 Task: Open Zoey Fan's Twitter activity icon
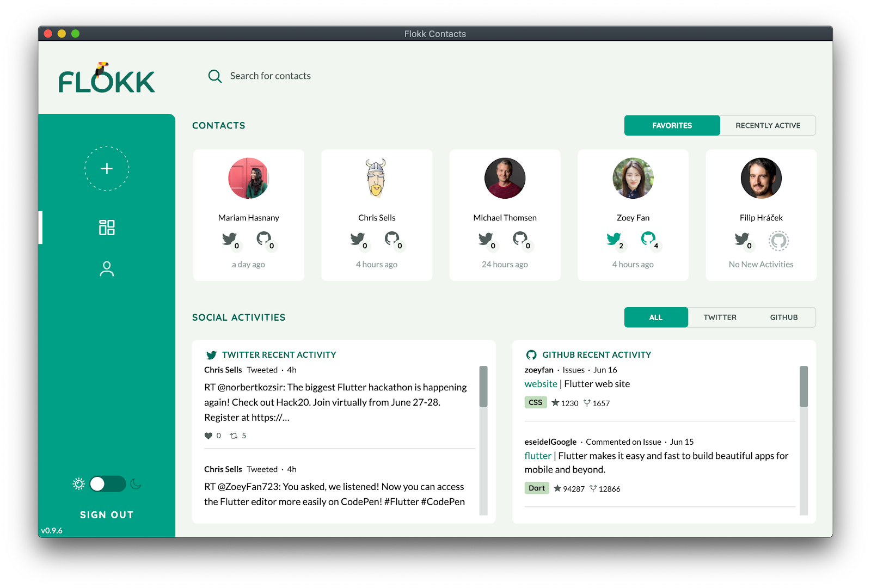click(614, 240)
